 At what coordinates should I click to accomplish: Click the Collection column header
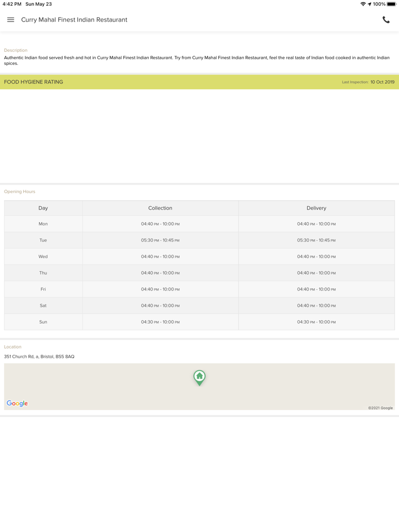[x=160, y=208]
